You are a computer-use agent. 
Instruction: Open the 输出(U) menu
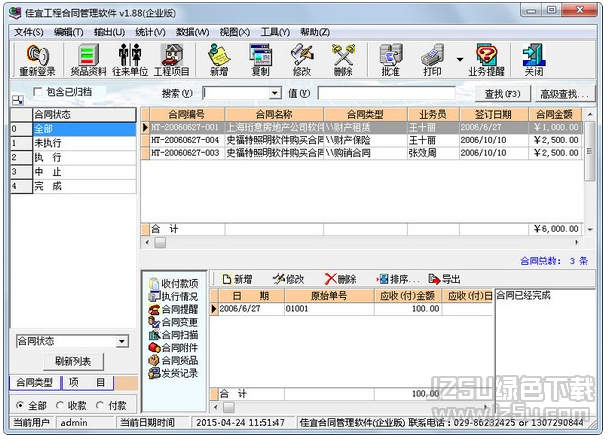click(x=109, y=32)
